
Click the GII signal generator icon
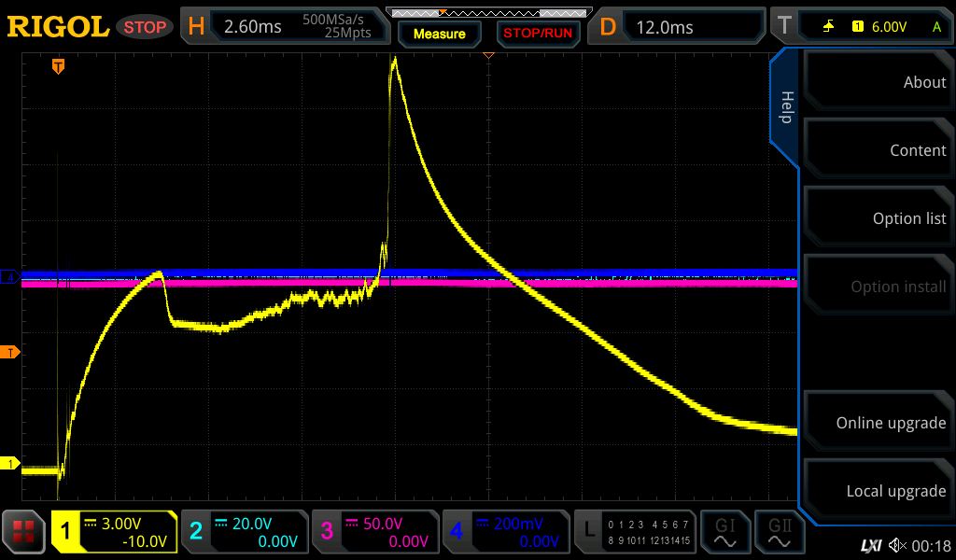(779, 532)
